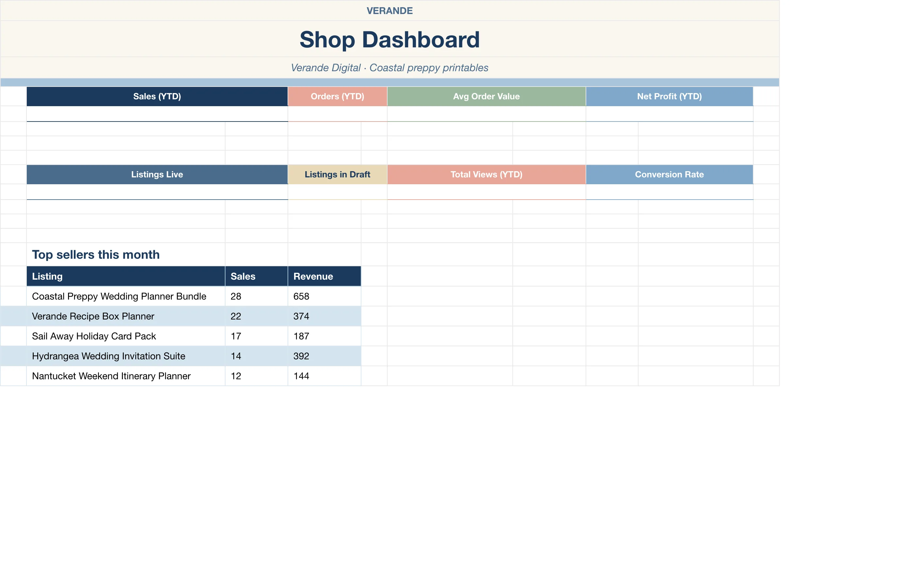Click the empty value cell under Net Profit (YTD)
Image resolution: width=915 pixels, height=588 pixels.
(x=669, y=114)
